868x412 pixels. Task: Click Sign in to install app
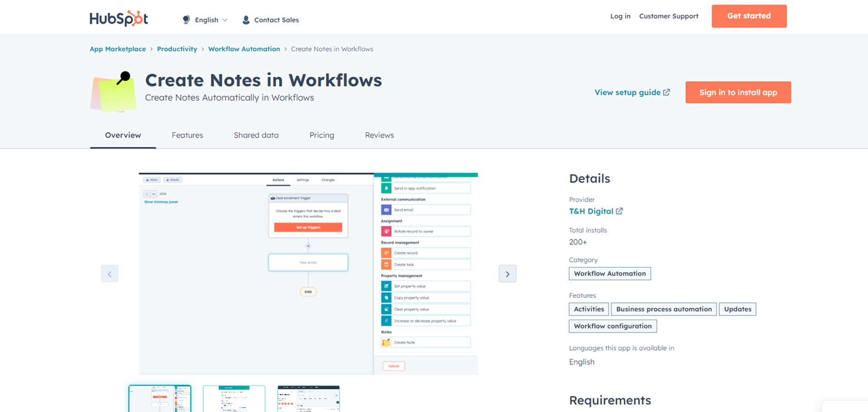coord(738,92)
